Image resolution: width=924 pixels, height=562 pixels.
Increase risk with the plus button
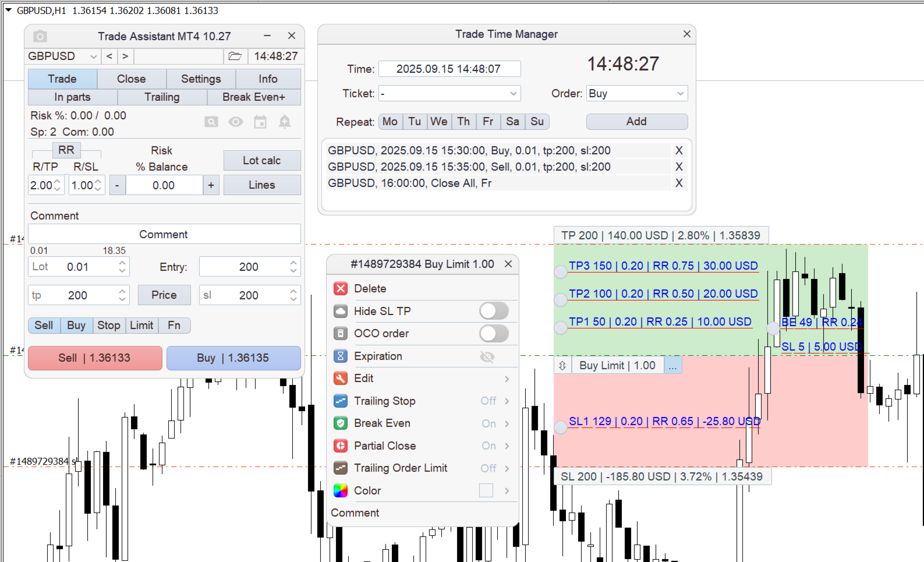pos(211,185)
